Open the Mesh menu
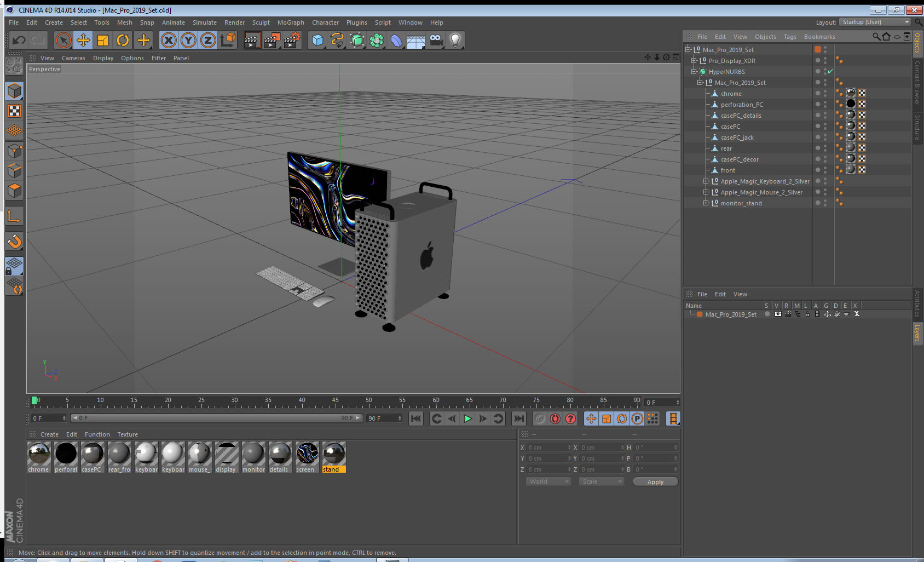This screenshot has width=924, height=562. point(124,22)
